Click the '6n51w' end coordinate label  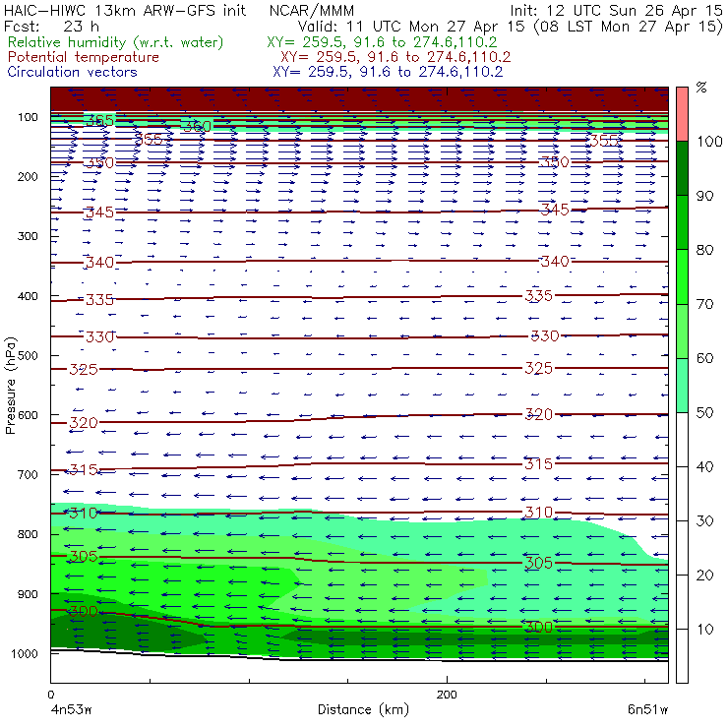647,710
